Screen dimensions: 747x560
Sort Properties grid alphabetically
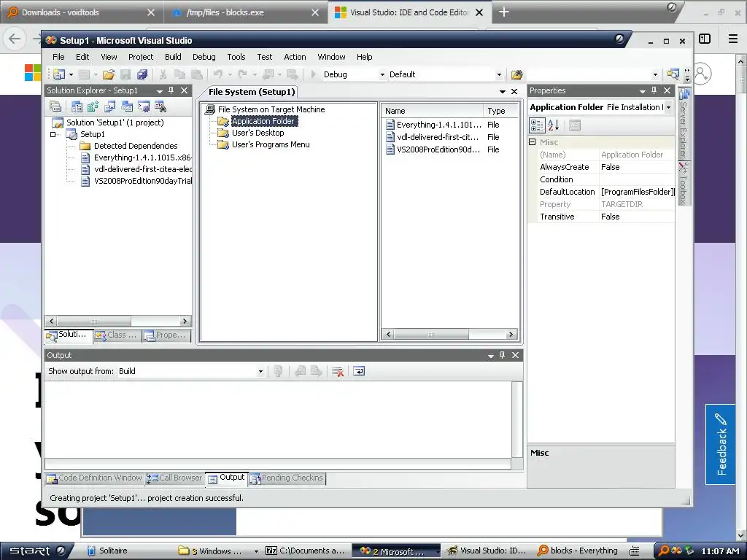[x=553, y=125]
